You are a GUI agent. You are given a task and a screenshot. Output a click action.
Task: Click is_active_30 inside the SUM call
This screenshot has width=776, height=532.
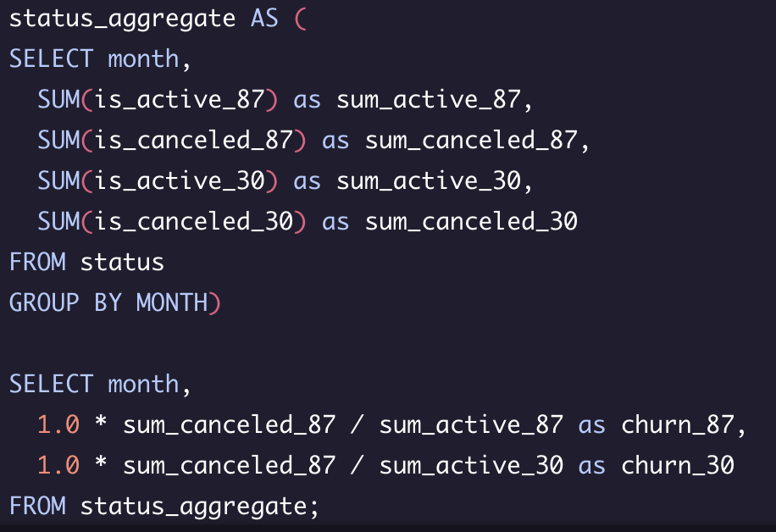180,180
